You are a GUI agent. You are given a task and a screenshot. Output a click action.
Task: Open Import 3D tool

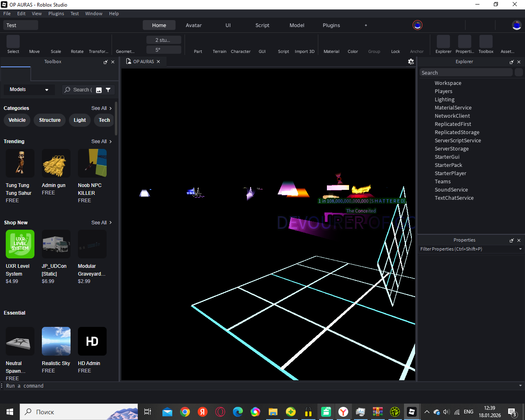305,44
